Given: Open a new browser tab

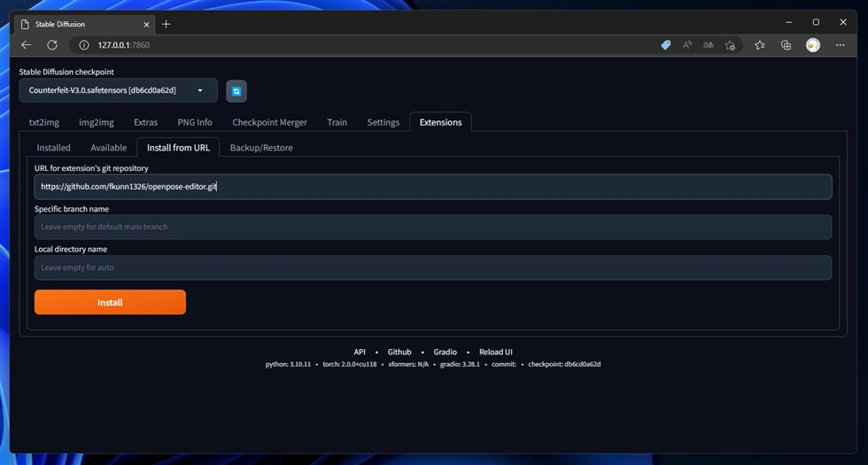Looking at the screenshot, I should pos(167,24).
